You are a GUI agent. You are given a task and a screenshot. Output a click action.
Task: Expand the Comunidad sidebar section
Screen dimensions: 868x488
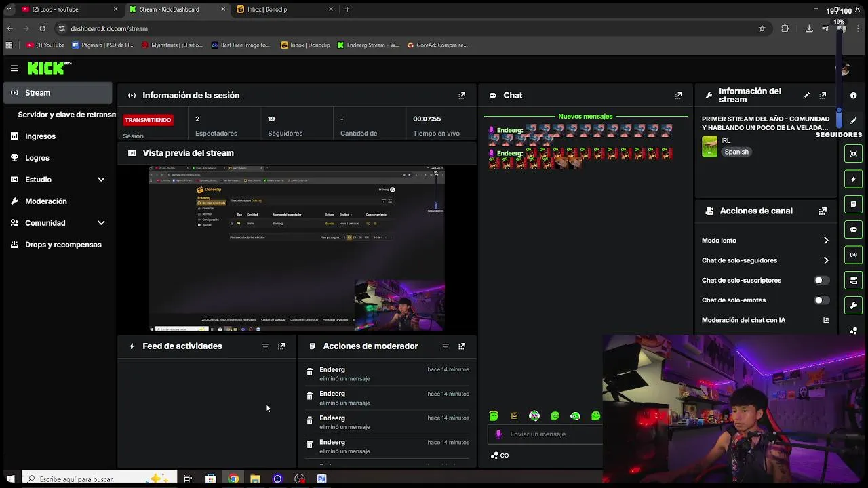click(x=101, y=223)
